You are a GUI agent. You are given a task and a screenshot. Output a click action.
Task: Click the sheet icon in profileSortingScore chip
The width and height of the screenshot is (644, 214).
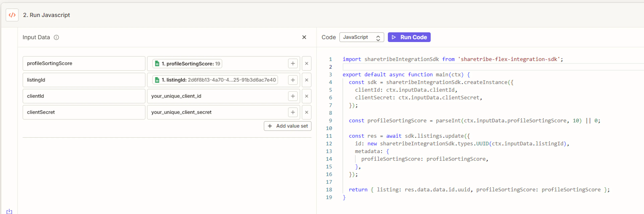coord(157,64)
